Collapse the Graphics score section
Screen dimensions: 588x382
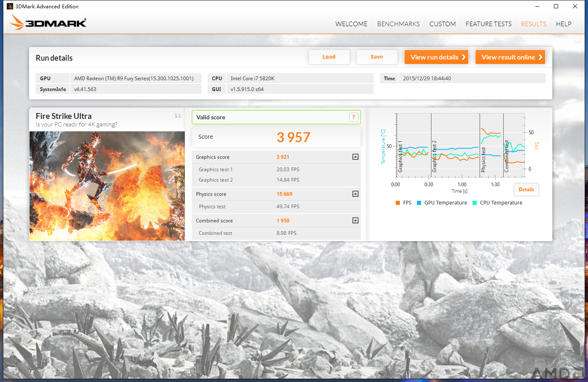355,157
